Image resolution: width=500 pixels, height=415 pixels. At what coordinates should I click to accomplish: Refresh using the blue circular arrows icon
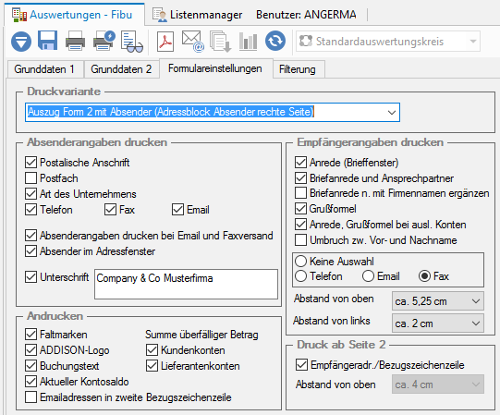click(275, 41)
